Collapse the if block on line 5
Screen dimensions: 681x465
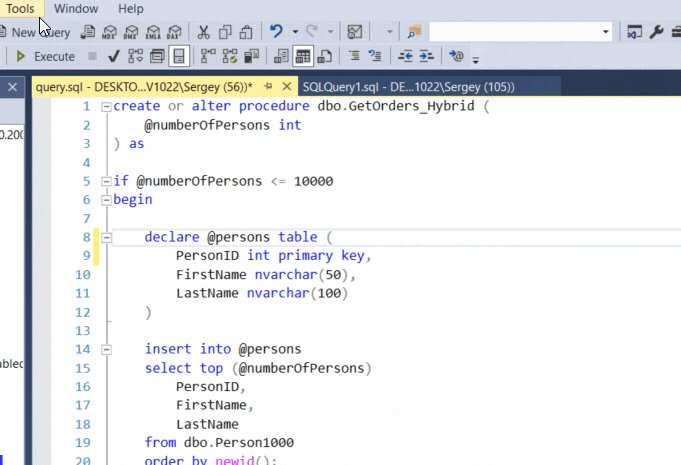[106, 181]
